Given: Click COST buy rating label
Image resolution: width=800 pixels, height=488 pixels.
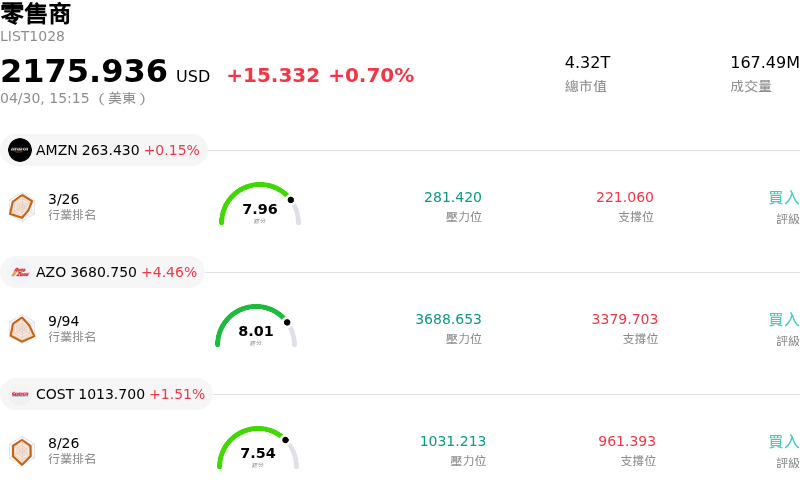Looking at the screenshot, I should click(x=783, y=441).
